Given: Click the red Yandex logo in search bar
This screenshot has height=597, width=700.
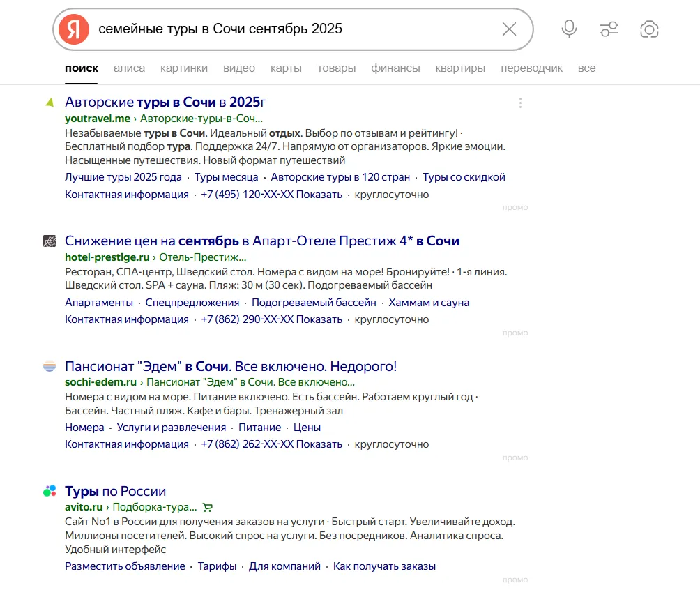Looking at the screenshot, I should (x=74, y=29).
